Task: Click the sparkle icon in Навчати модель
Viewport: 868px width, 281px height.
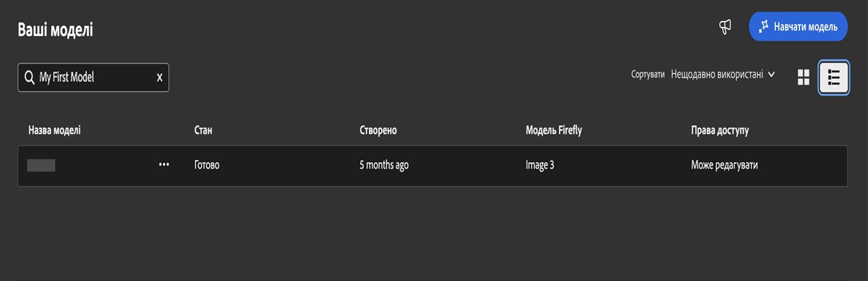Action: [x=763, y=27]
